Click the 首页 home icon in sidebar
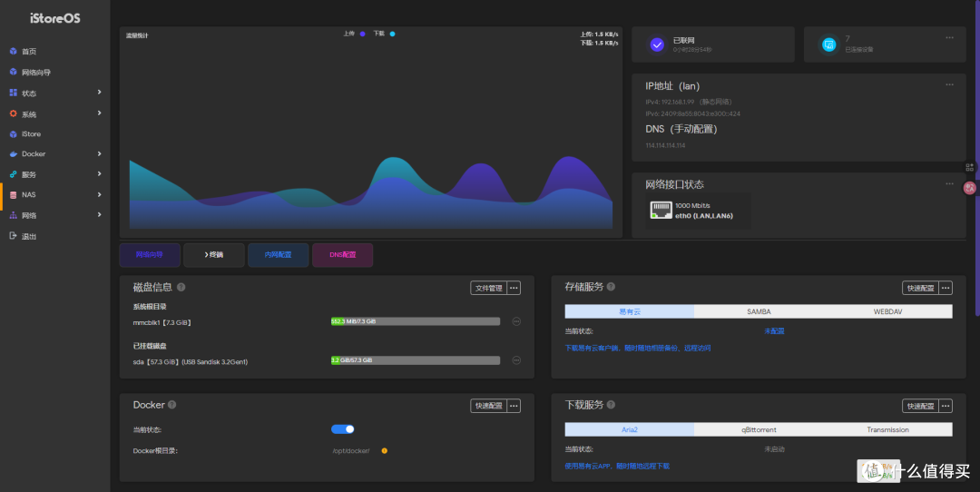980x492 pixels. click(13, 51)
